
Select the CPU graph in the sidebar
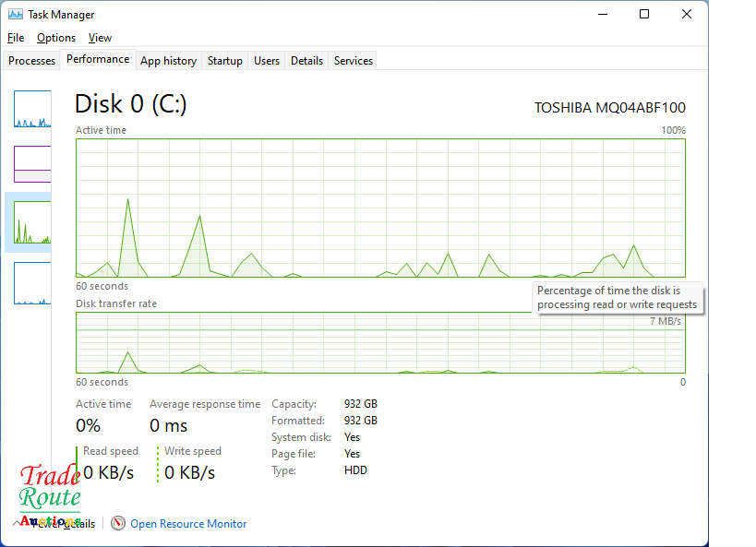pyautogui.click(x=32, y=108)
